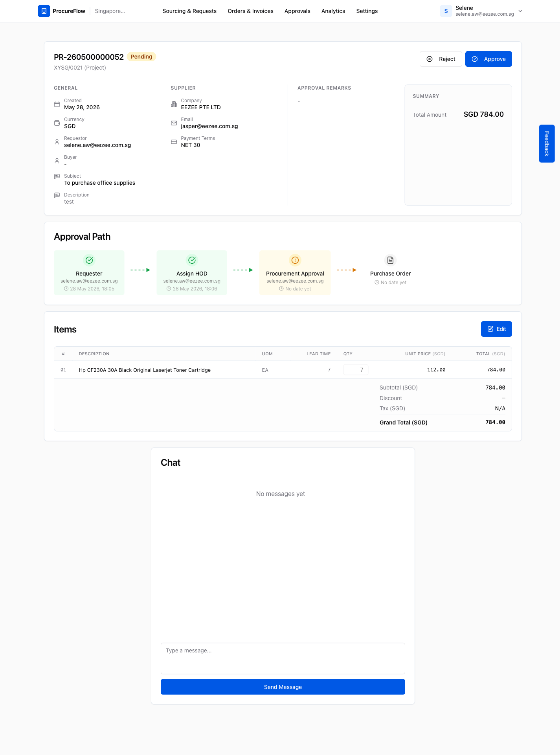Click the green check icon on Assign HOD

tap(192, 260)
